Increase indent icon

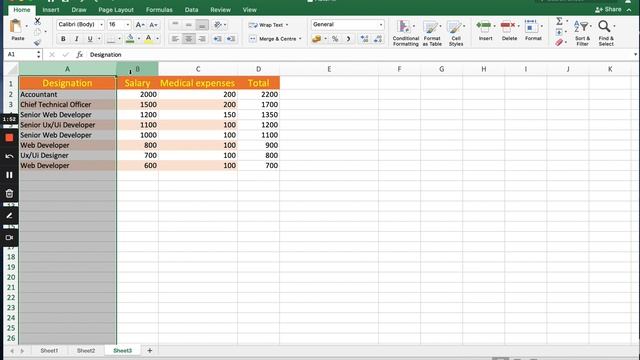click(231, 39)
